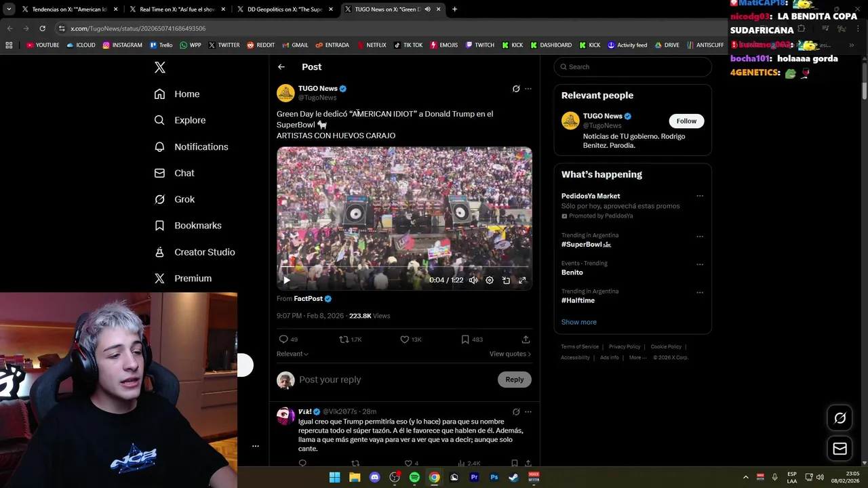Image resolution: width=868 pixels, height=488 pixels.
Task: Open Privacy Policy link
Action: tap(625, 347)
